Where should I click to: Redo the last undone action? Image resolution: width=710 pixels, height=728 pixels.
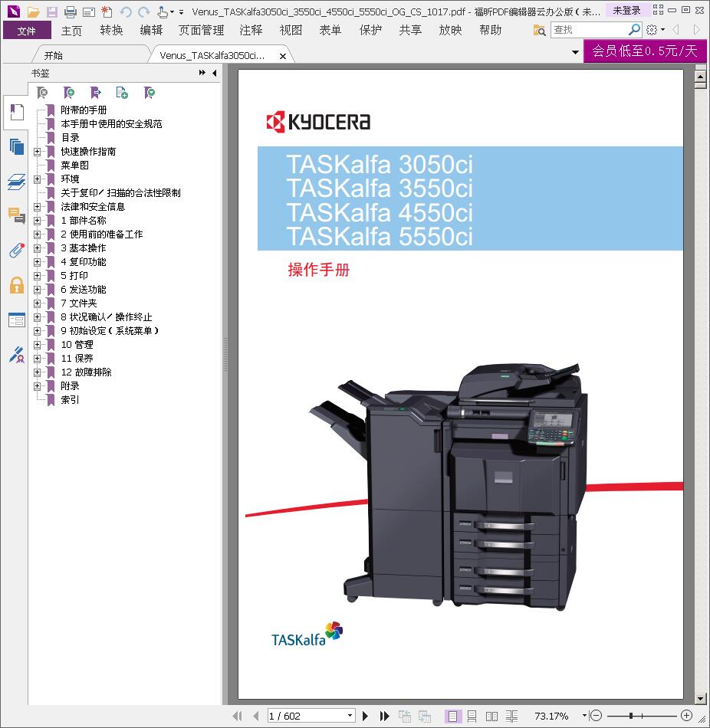pos(144,11)
